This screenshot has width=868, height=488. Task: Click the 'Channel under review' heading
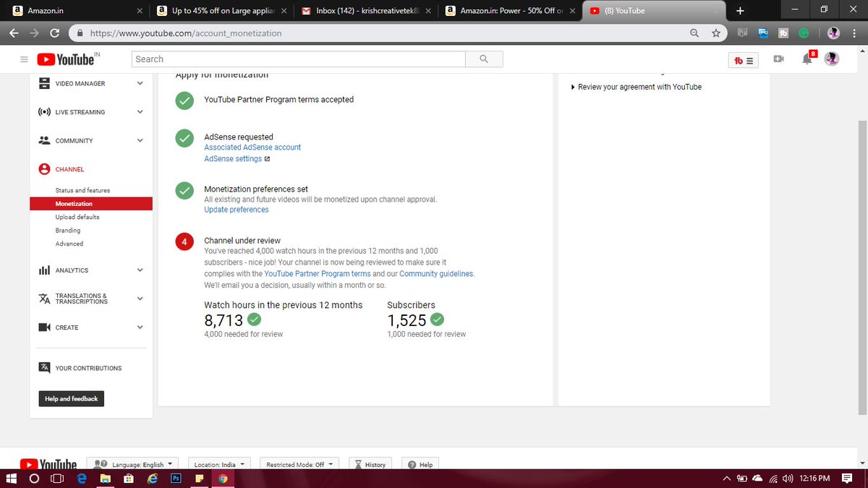tap(242, 241)
